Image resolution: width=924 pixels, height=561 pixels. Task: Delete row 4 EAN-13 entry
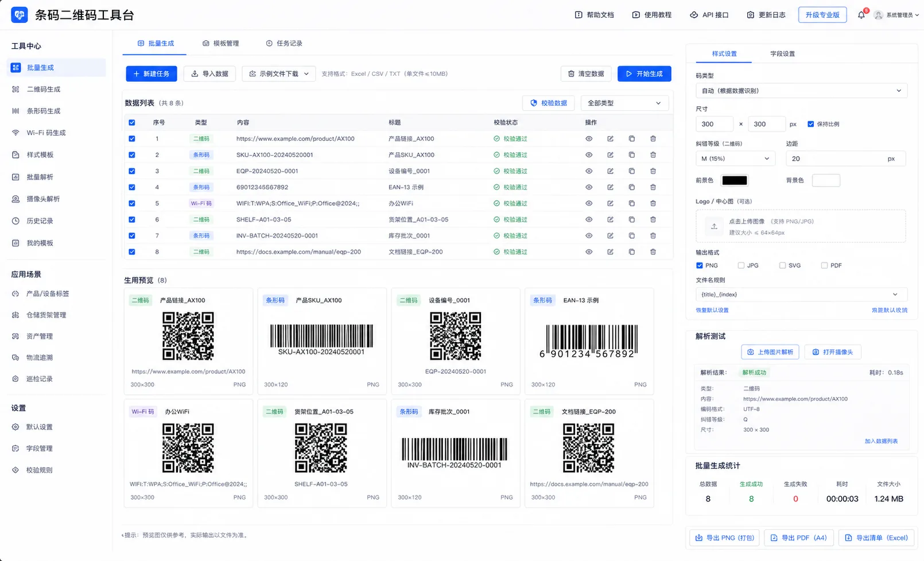pyautogui.click(x=653, y=187)
